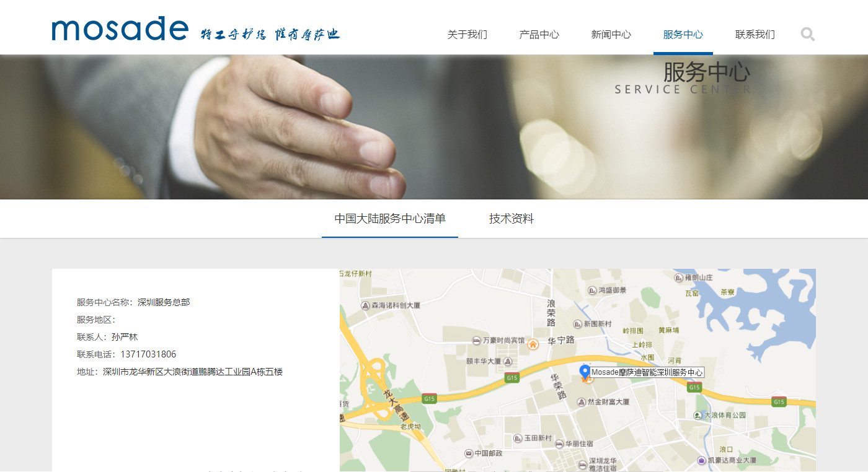
Task: Open the 产品中心 navigation menu
Action: pyautogui.click(x=539, y=35)
